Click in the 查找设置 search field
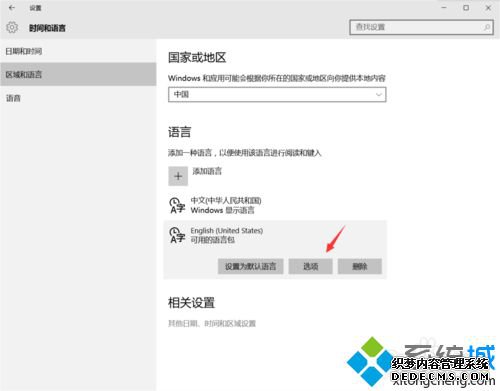This screenshot has width=500, height=391. tap(422, 27)
